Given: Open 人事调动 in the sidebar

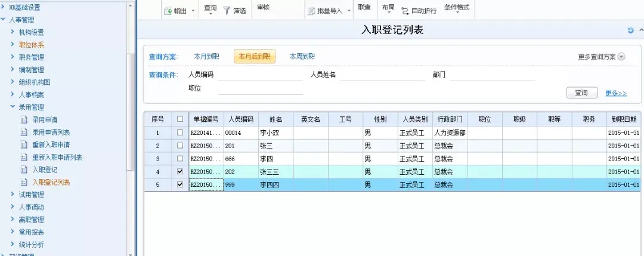Looking at the screenshot, I should [x=31, y=207].
